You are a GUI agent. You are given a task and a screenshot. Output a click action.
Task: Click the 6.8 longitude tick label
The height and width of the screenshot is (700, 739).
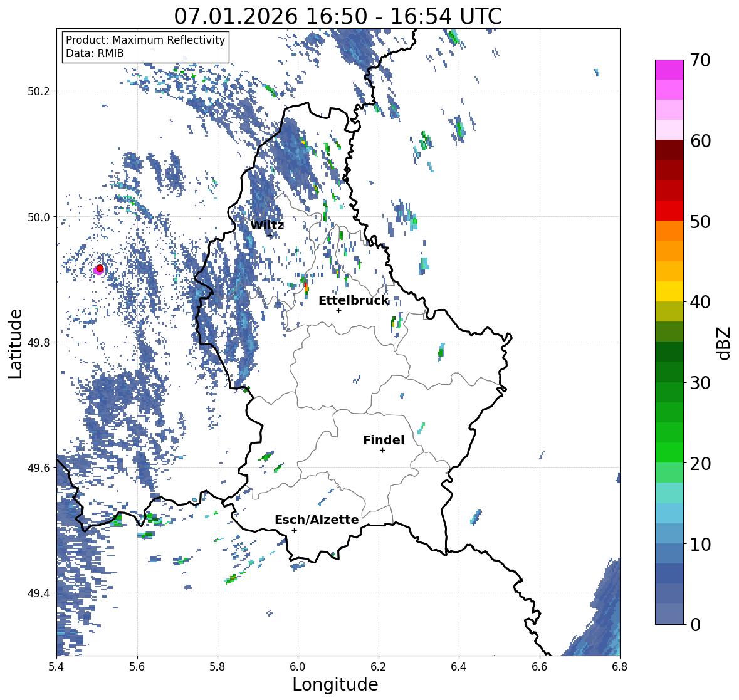pos(620,666)
